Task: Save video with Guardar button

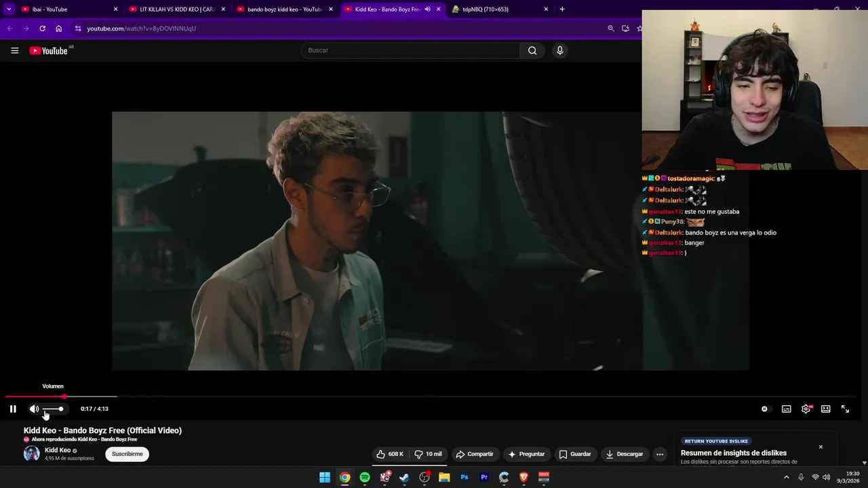Action: [574, 454]
